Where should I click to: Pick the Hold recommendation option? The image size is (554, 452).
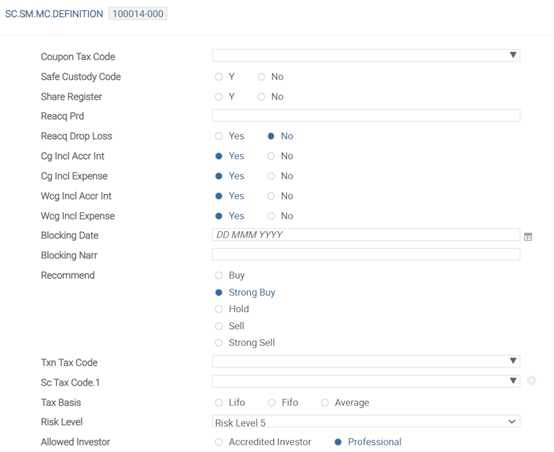(219, 309)
